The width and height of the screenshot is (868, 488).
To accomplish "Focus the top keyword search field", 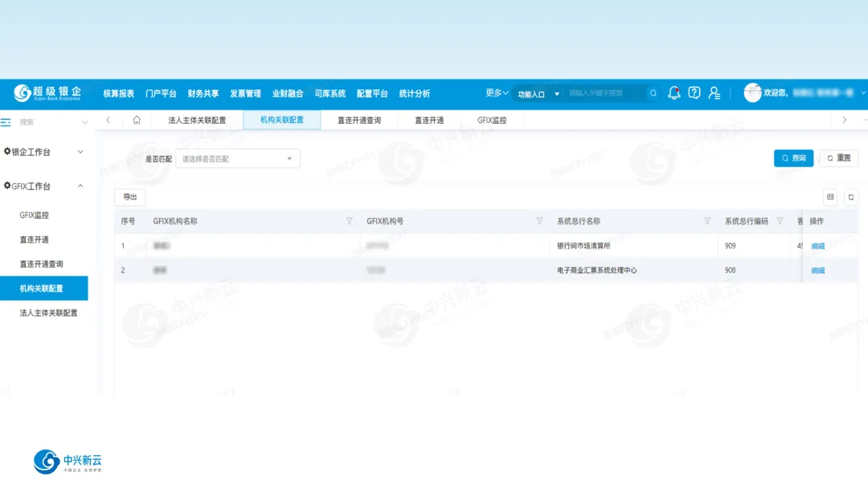I will click(x=606, y=93).
